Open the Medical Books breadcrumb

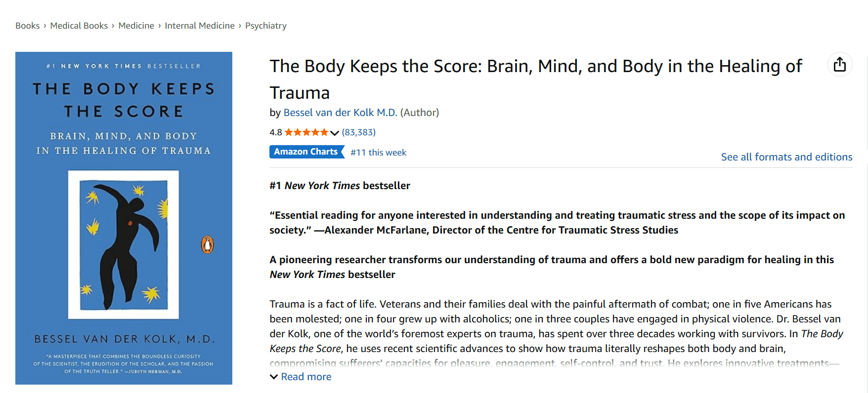tap(79, 25)
